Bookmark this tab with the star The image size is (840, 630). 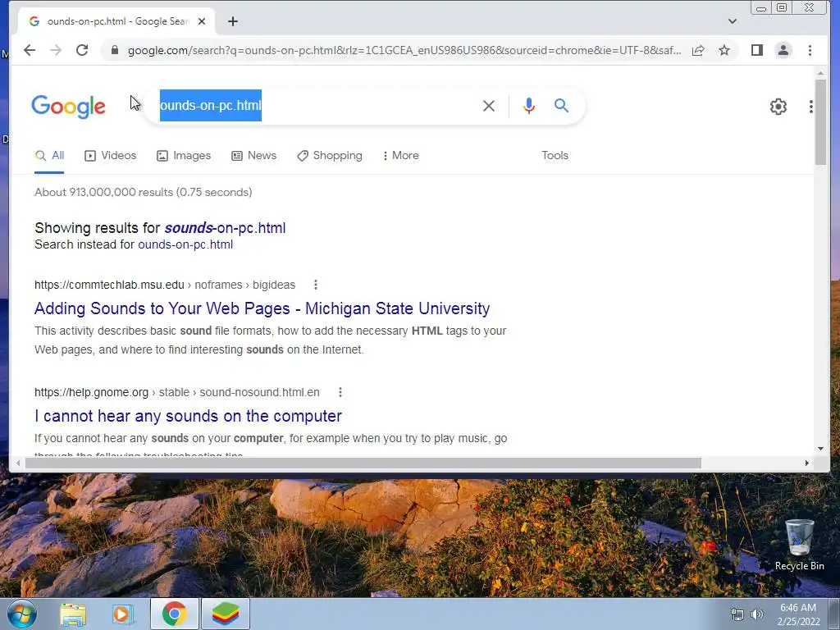(x=724, y=50)
